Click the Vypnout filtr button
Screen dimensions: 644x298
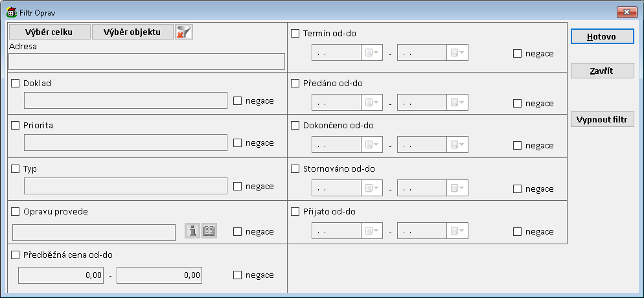coord(602,120)
